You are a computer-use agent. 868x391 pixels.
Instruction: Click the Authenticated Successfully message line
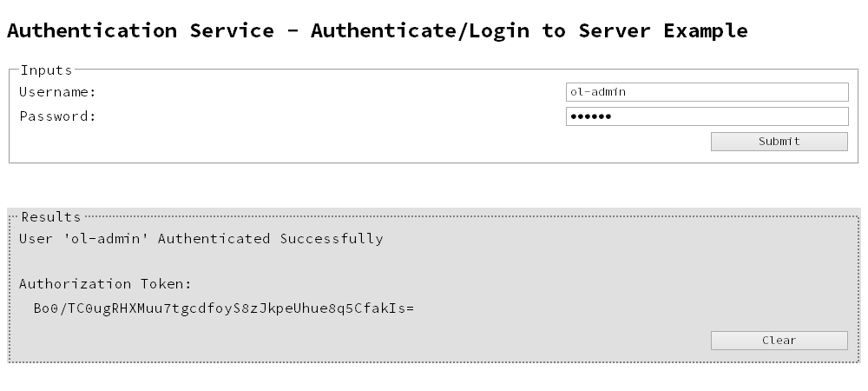(x=201, y=239)
